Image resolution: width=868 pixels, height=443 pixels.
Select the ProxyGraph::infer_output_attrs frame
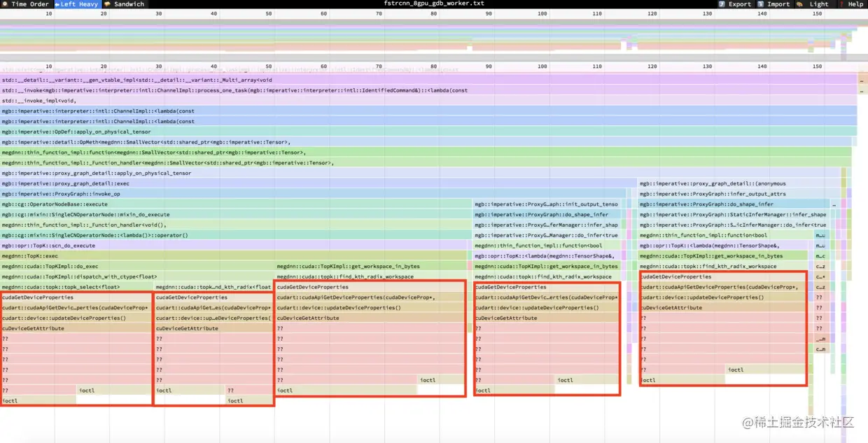click(738, 194)
